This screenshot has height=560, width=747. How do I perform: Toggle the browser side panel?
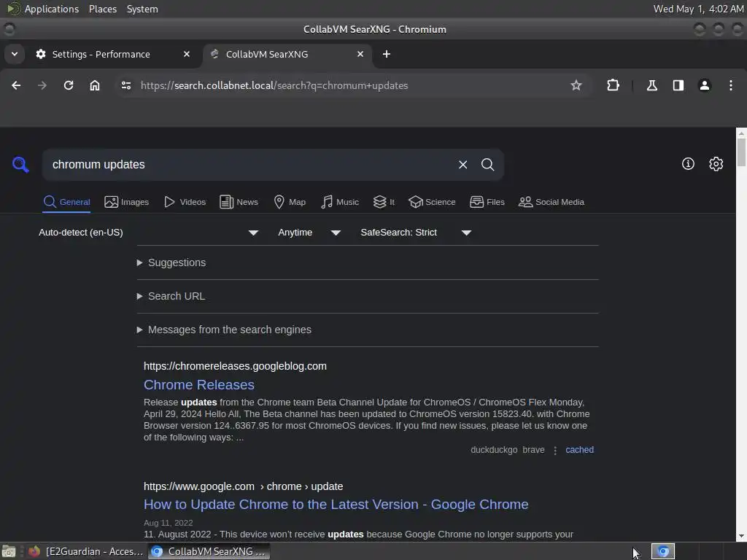point(678,85)
